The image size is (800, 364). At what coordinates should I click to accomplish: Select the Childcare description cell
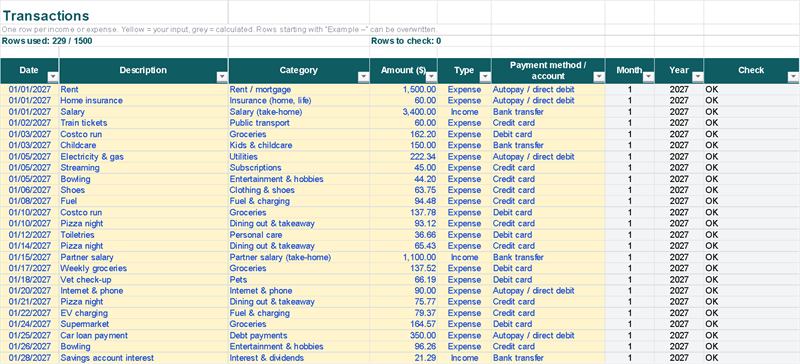coord(144,145)
